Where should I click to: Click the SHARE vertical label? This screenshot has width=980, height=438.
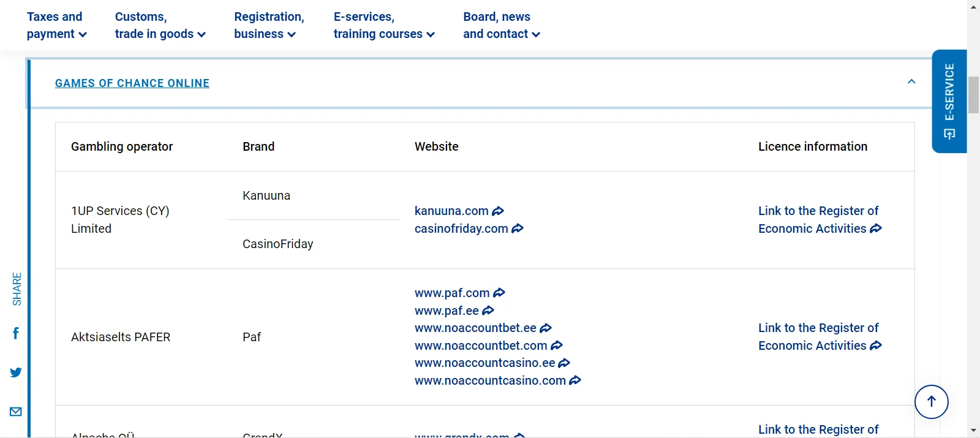[x=17, y=289]
